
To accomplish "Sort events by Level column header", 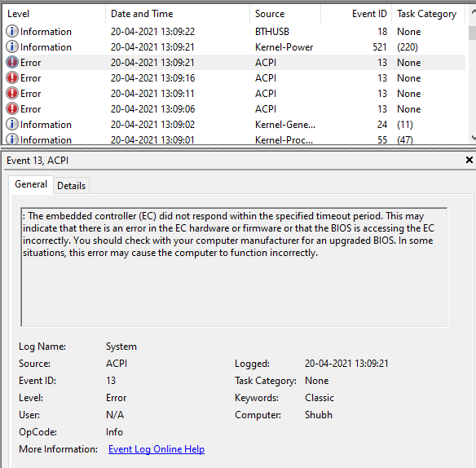I will pos(54,14).
